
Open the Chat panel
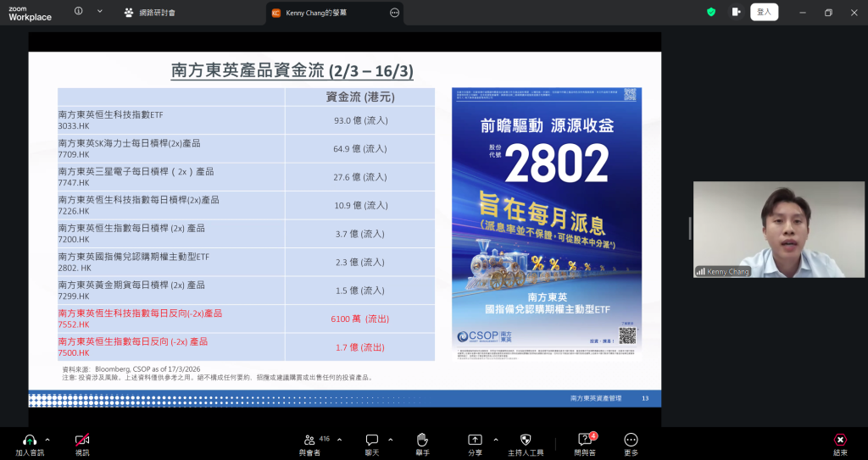point(371,440)
